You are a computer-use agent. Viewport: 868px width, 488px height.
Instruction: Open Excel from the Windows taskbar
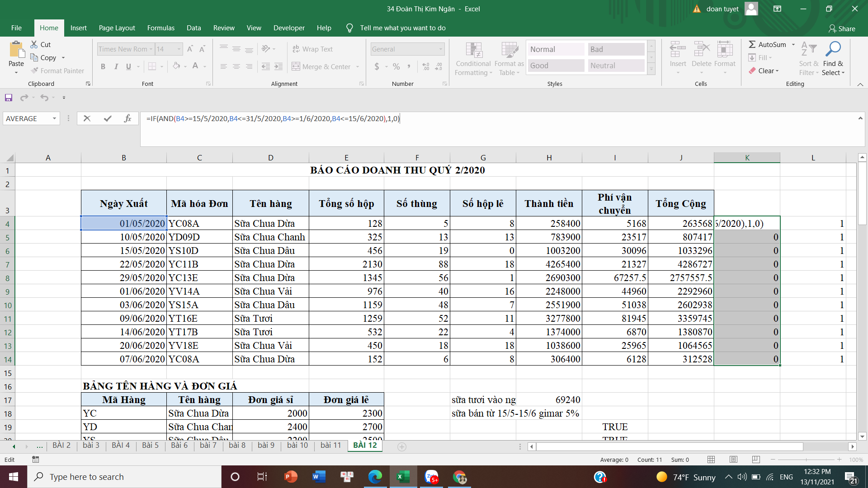pyautogui.click(x=403, y=477)
